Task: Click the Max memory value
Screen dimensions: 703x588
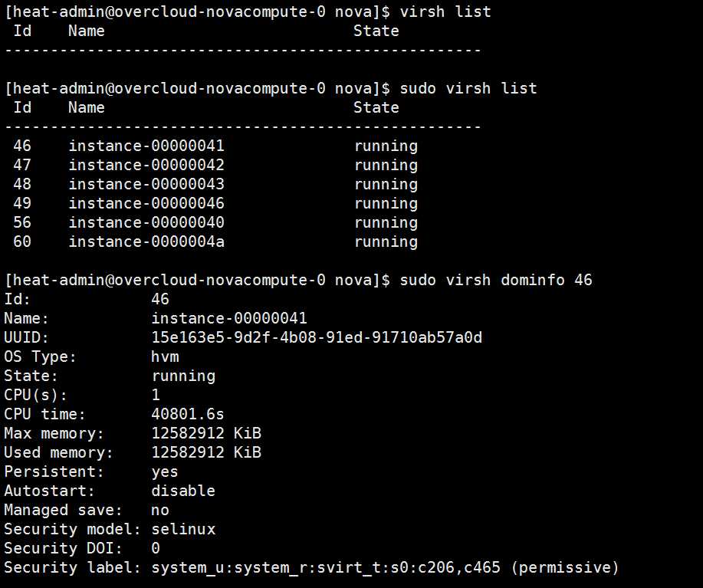Action: pos(206,433)
